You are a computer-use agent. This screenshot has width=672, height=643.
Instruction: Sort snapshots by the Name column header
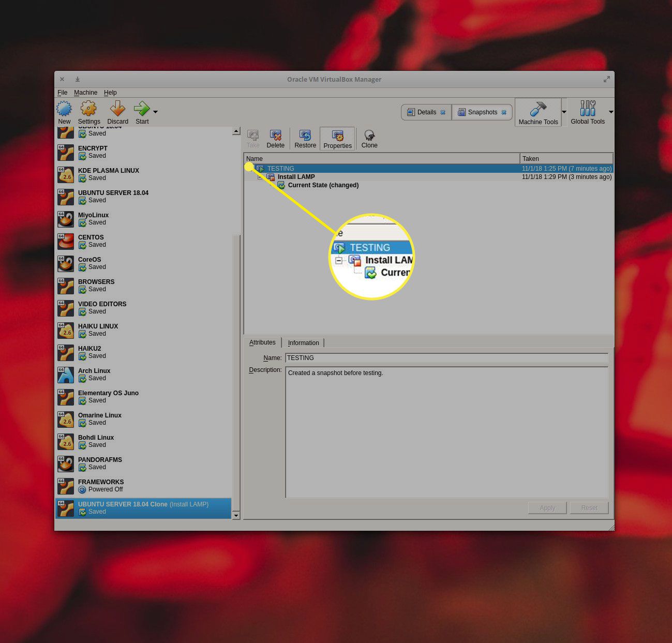[382, 159]
